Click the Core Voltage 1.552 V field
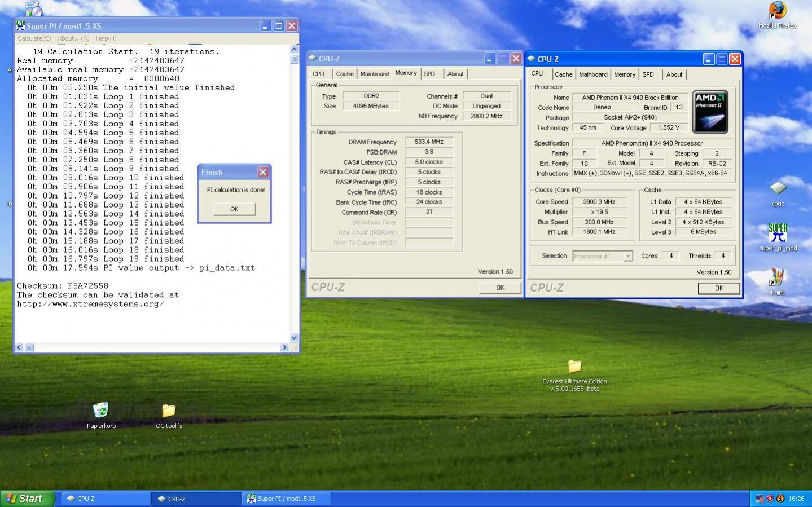Screen dimensions: 812x507 click(669, 127)
